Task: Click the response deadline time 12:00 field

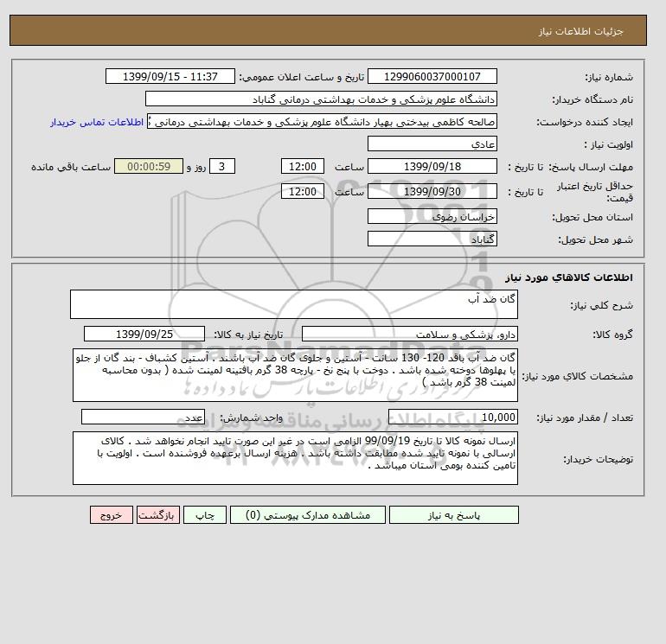Action: pyautogui.click(x=303, y=167)
